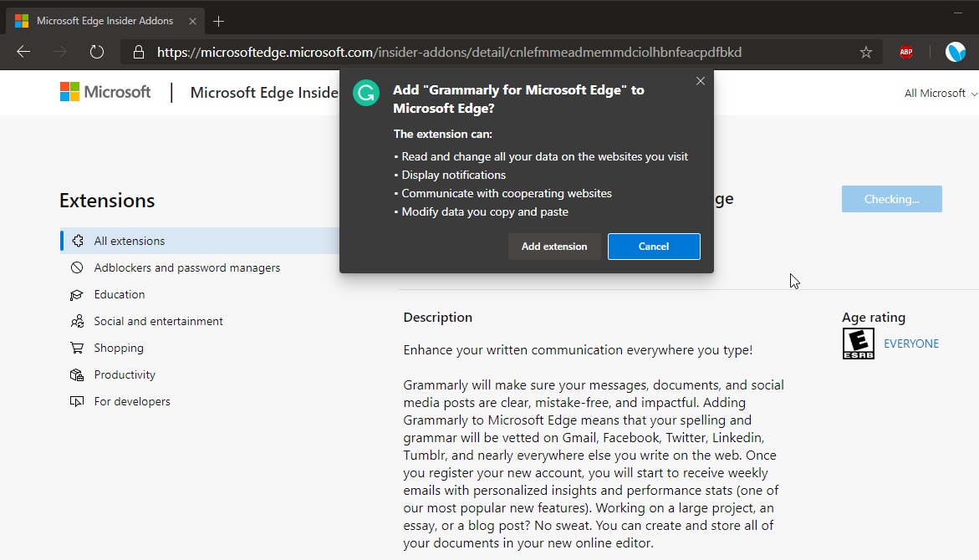Click the Shopping cart icon
The height and width of the screenshot is (560, 979).
(77, 349)
